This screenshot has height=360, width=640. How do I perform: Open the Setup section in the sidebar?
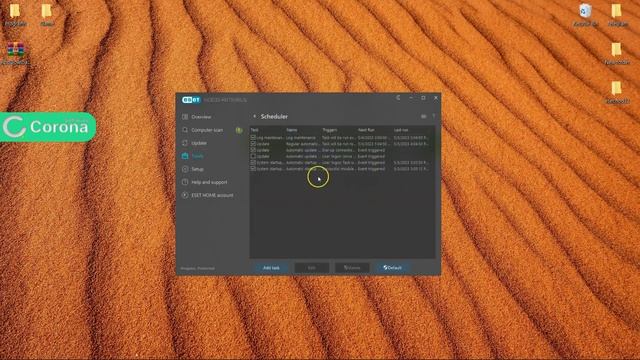[198, 169]
